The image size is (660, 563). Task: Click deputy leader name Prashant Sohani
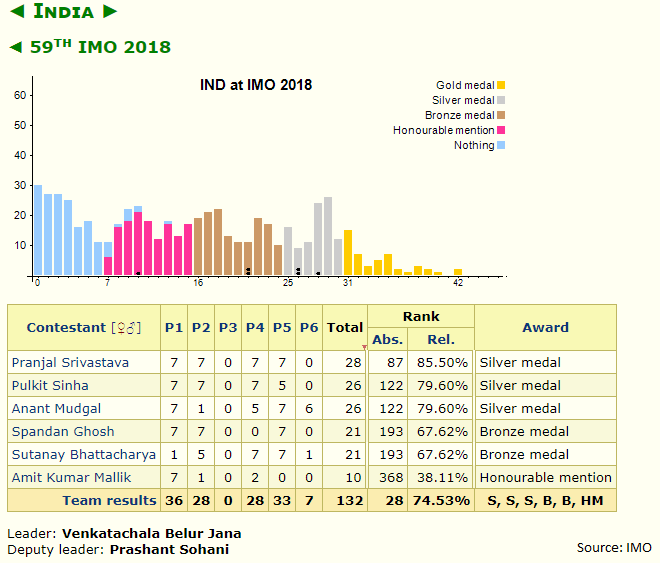coord(169,550)
